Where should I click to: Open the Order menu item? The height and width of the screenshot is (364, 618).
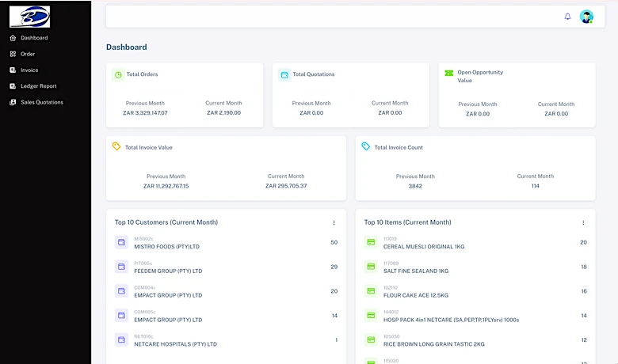[x=28, y=54]
